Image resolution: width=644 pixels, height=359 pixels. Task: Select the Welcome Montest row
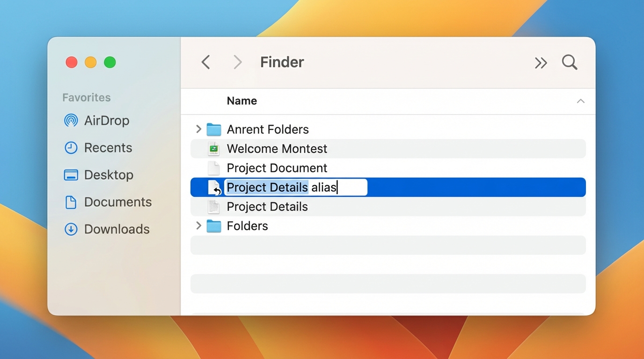click(277, 149)
